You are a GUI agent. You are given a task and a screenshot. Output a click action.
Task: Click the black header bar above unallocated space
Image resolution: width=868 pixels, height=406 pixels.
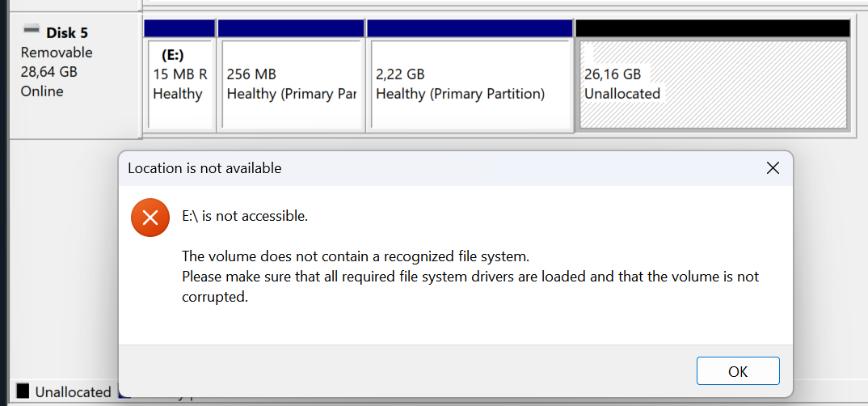(x=712, y=28)
